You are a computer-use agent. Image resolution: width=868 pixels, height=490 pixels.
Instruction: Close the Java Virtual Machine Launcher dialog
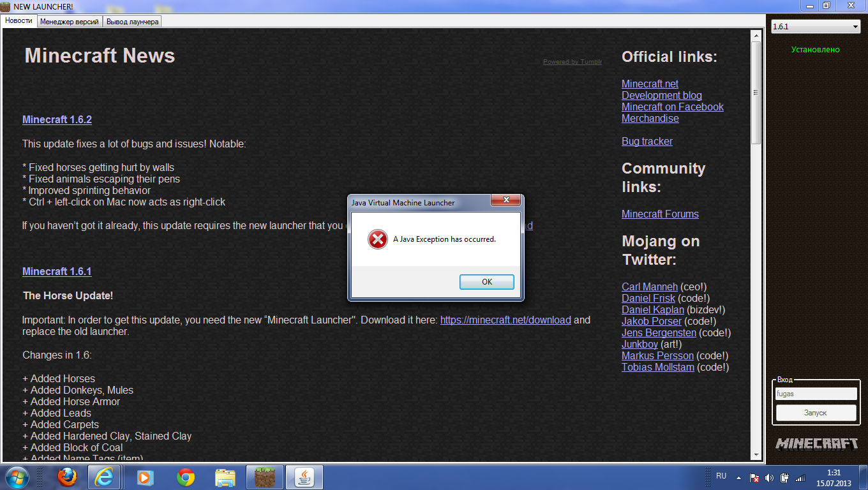pos(505,200)
